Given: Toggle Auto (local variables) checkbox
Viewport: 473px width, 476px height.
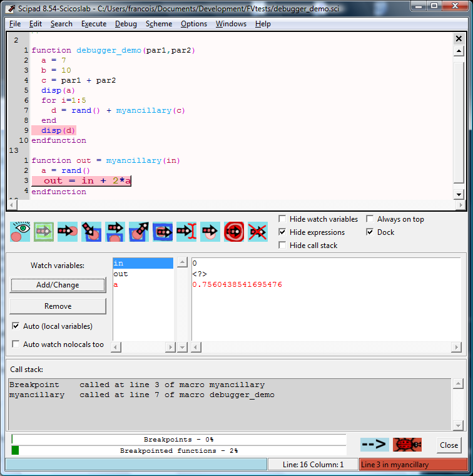Looking at the screenshot, I should tap(16, 326).
